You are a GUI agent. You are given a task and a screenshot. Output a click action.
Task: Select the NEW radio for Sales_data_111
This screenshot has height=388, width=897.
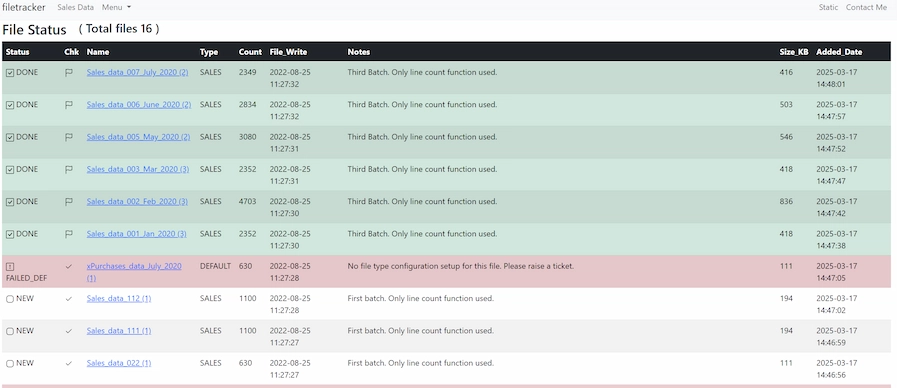(x=10, y=331)
